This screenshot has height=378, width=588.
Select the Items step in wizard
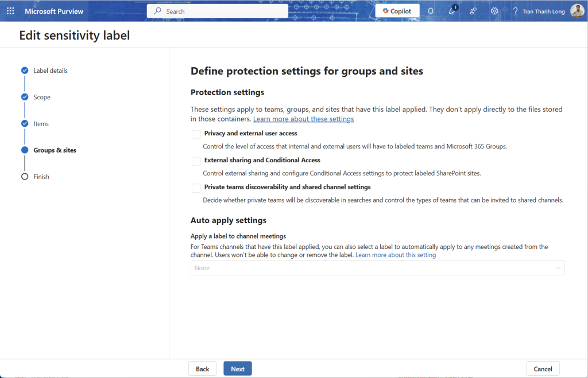[x=41, y=123]
